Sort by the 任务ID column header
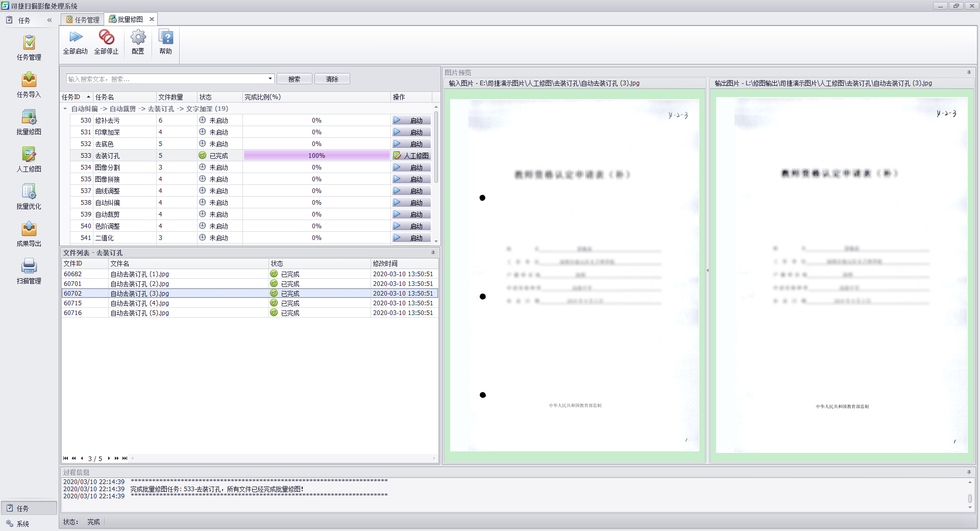The height and width of the screenshot is (531, 980). [77, 97]
